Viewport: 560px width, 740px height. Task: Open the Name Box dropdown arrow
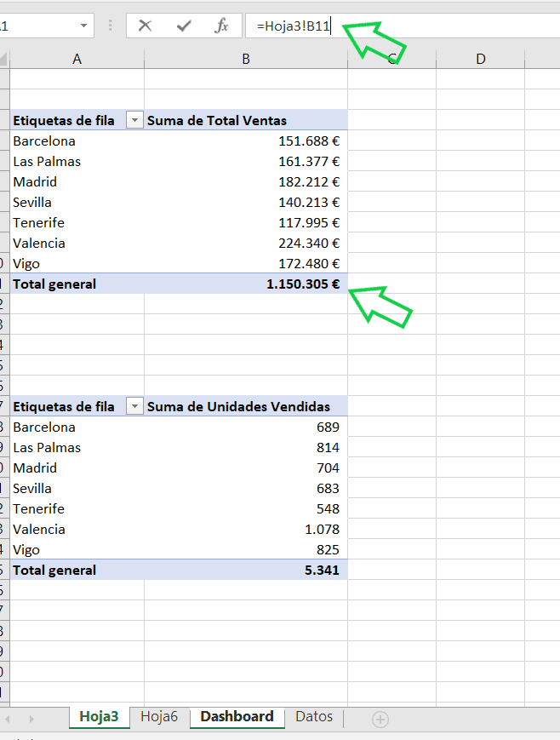click(x=84, y=26)
